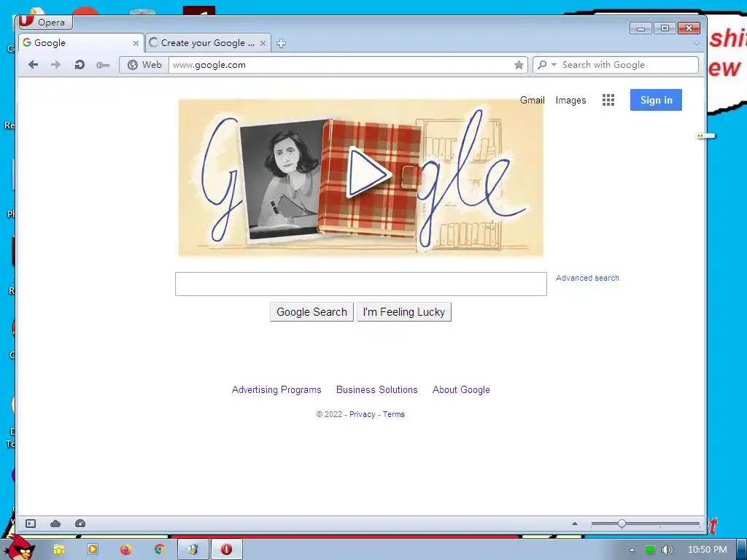Close the Google tab
Viewport: 747px width, 560px height.
tap(136, 43)
